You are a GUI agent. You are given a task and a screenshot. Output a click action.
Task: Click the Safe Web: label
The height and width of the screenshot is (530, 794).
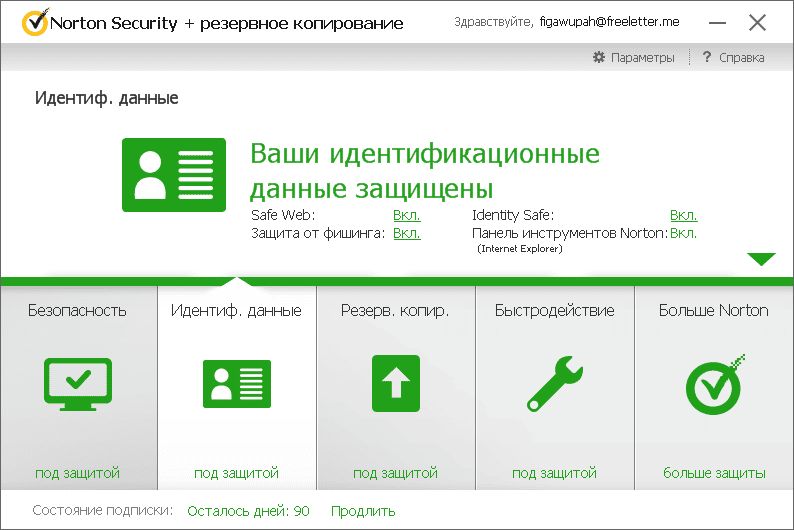(283, 215)
